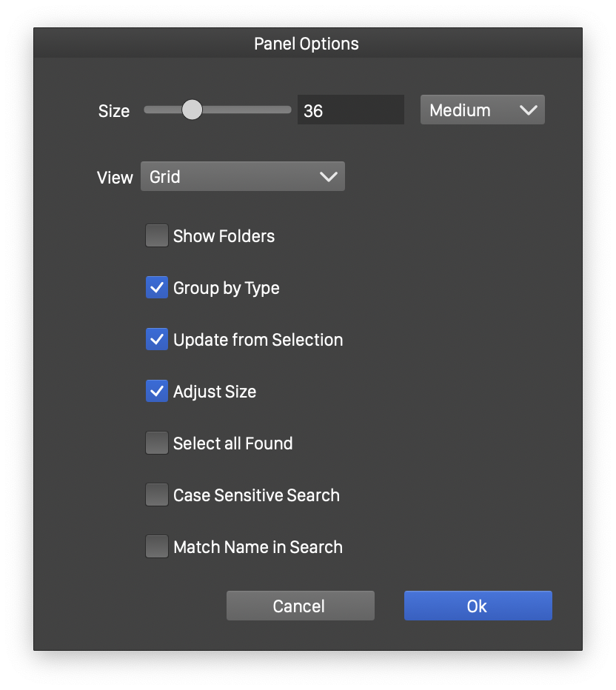The width and height of the screenshot is (616, 690).
Task: Click the size value field showing 36
Action: point(350,110)
